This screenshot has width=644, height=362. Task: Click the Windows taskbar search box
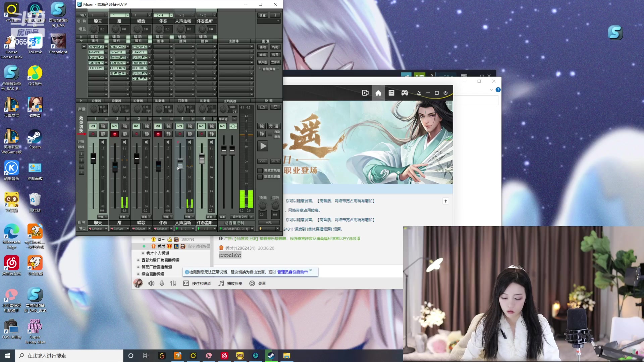(69, 356)
